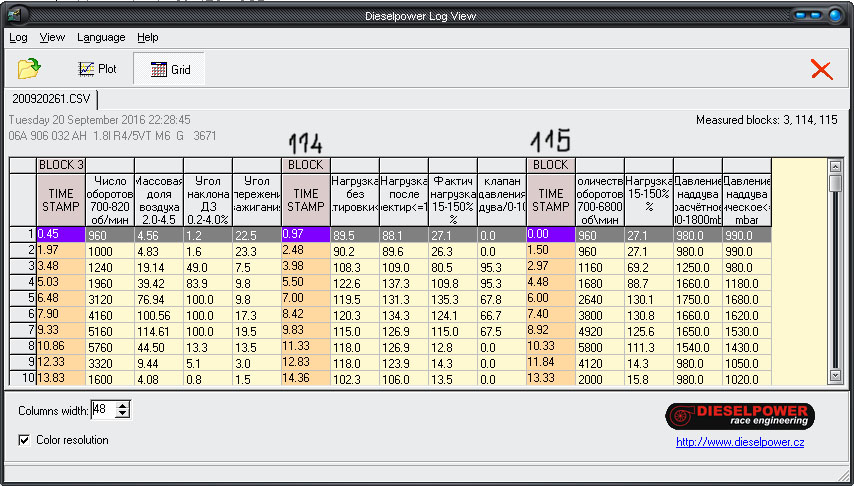Toggle the Color resolution checkbox
The height and width of the screenshot is (486, 854).
coord(24,440)
